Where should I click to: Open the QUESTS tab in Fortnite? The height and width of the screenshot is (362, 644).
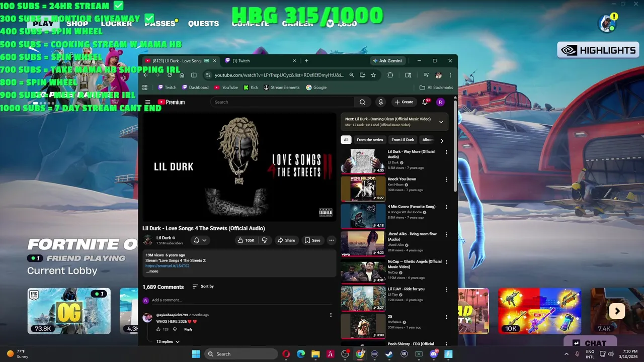point(203,24)
